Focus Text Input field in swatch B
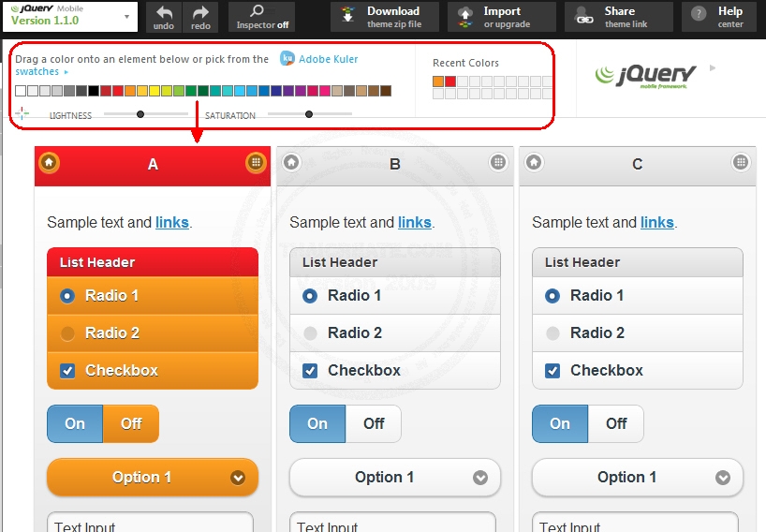 click(x=392, y=523)
